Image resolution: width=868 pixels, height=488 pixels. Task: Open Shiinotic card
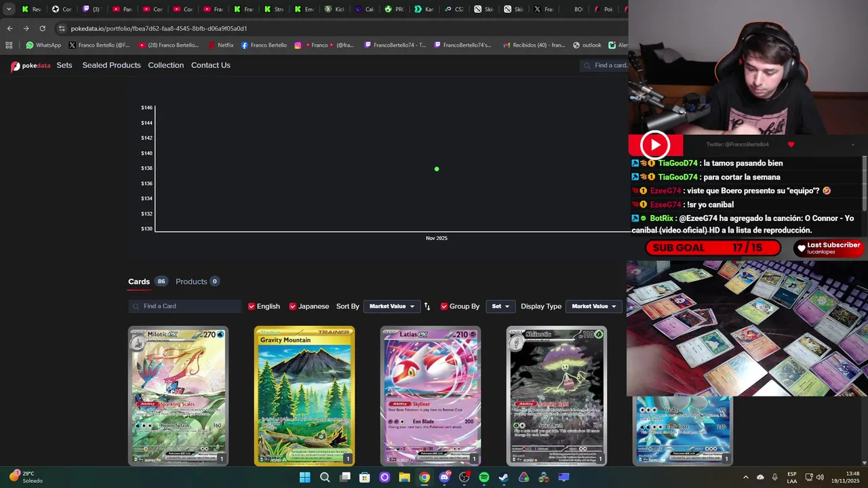click(x=557, y=396)
